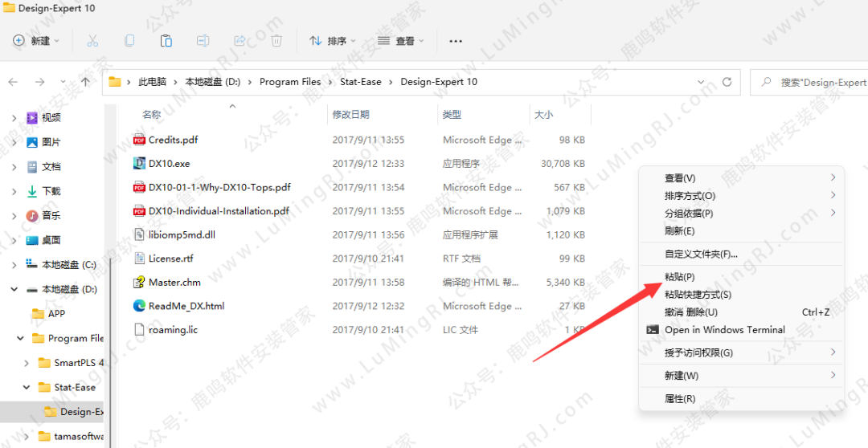The height and width of the screenshot is (448, 868).
Task: Click the Delete trash icon in toolbar
Action: (x=276, y=41)
